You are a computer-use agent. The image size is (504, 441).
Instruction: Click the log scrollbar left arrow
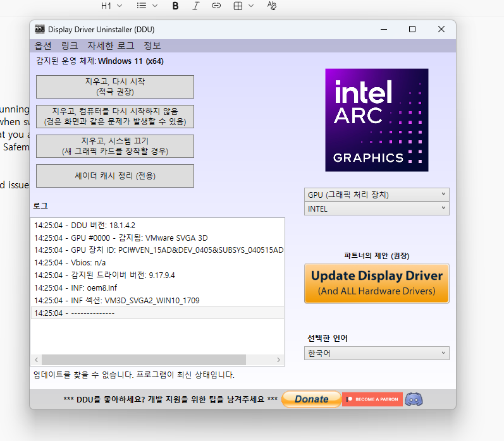pos(36,359)
